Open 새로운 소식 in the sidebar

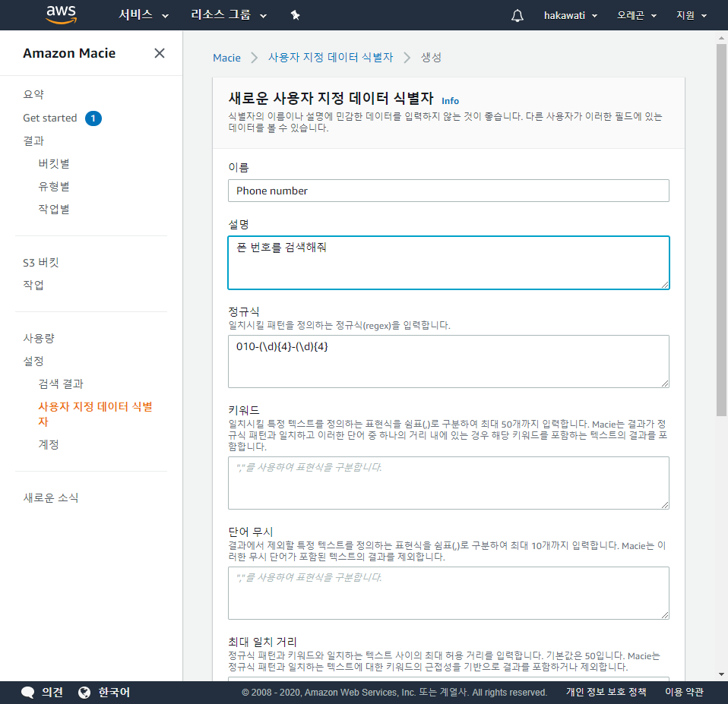(51, 498)
